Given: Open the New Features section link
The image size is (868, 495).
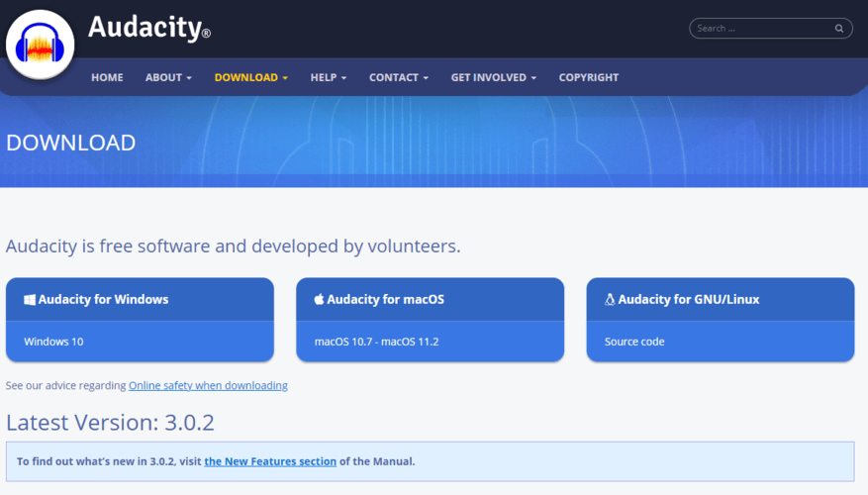Looking at the screenshot, I should pos(270,461).
